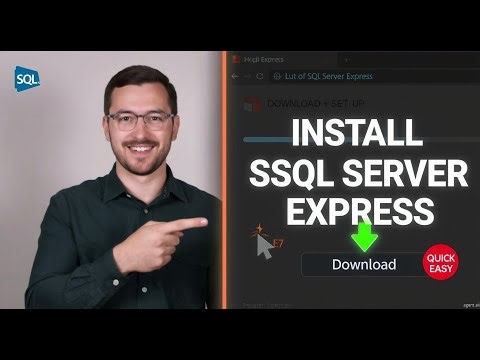Click the blue SQL logo

[x=27, y=79]
